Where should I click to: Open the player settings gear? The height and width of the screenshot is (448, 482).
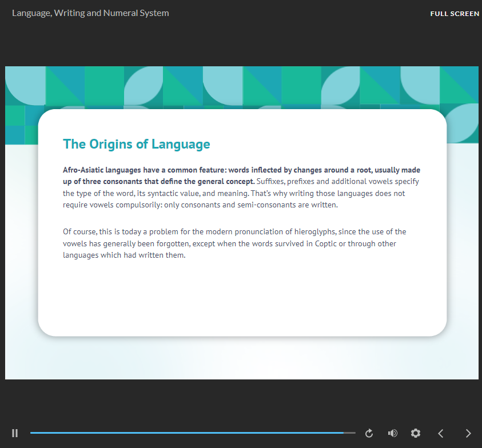tap(416, 433)
